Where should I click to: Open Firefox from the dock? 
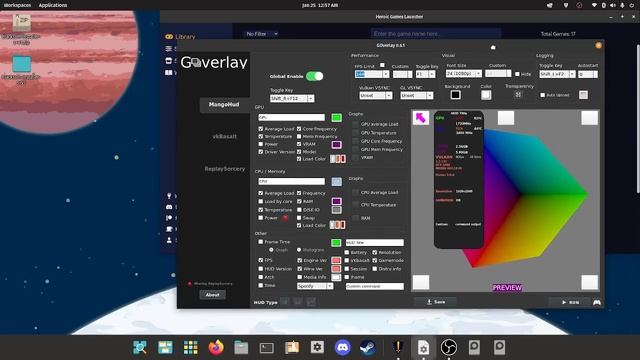pyautogui.click(x=216, y=347)
